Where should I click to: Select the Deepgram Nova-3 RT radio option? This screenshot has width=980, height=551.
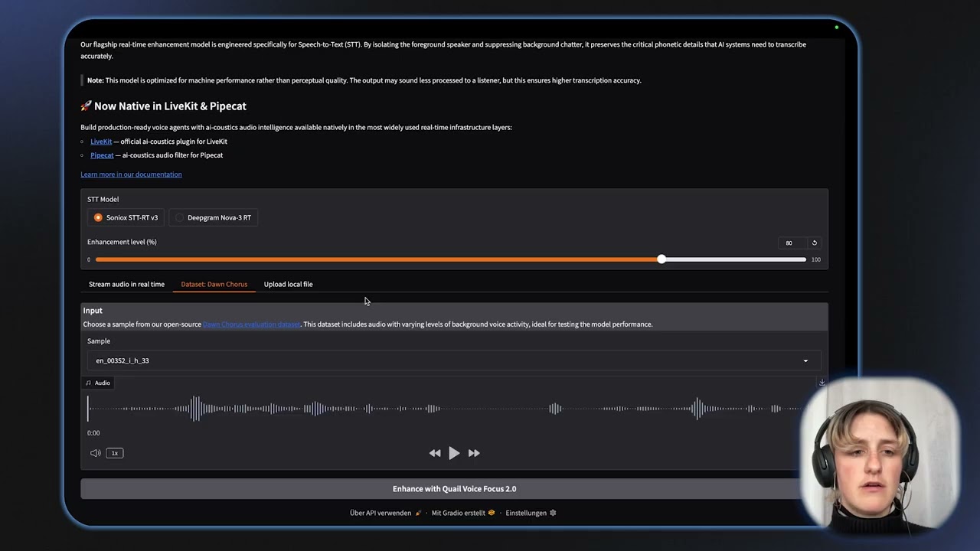tap(214, 217)
